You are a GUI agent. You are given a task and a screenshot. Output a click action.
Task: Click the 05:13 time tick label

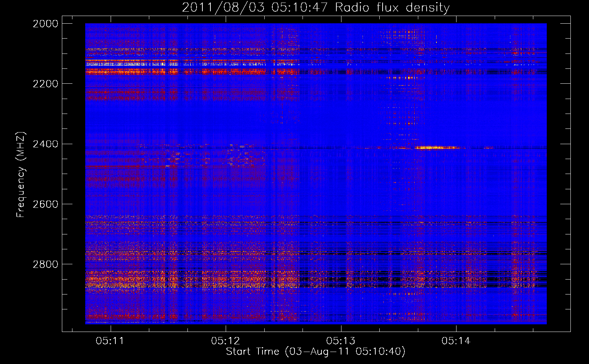coord(341,341)
